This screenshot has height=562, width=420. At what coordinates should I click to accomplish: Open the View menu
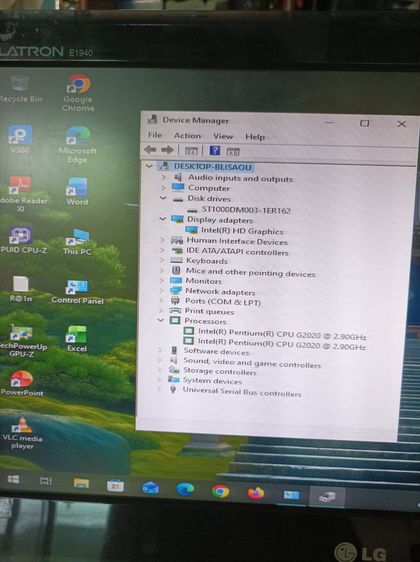[x=223, y=136]
